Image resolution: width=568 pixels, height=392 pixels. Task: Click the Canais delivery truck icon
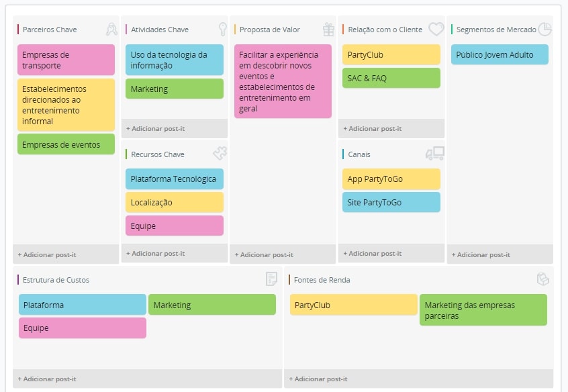point(435,154)
